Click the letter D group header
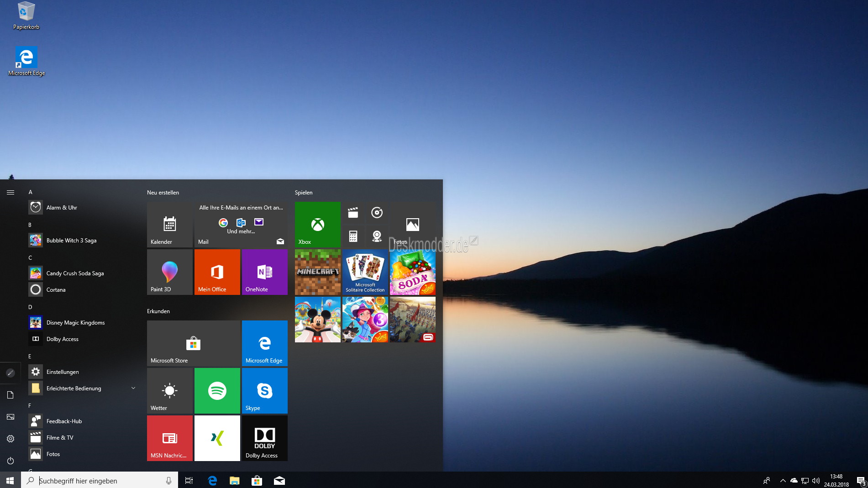868x488 pixels. tap(31, 307)
